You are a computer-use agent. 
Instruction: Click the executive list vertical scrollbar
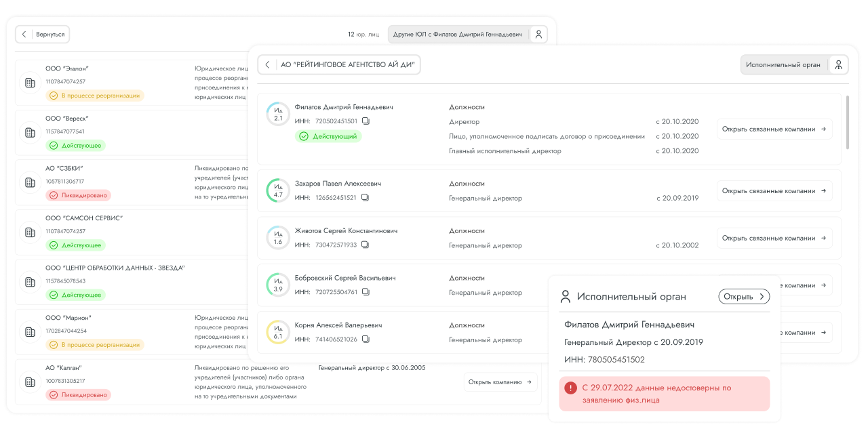point(847,123)
